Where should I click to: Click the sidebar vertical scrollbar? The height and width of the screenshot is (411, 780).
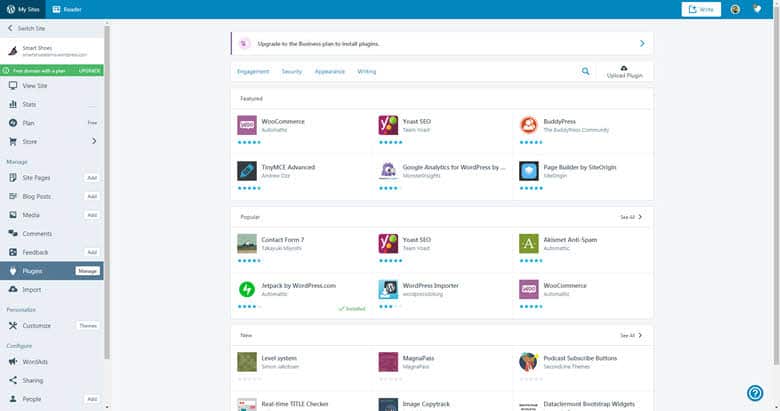[x=106, y=192]
